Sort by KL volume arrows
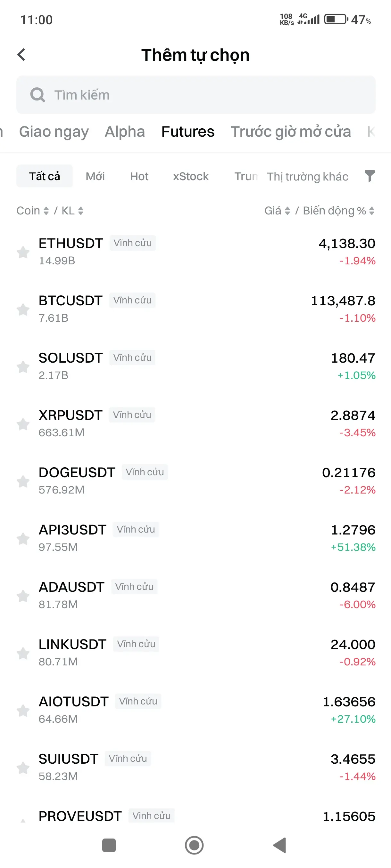The image size is (391, 868). point(72,211)
